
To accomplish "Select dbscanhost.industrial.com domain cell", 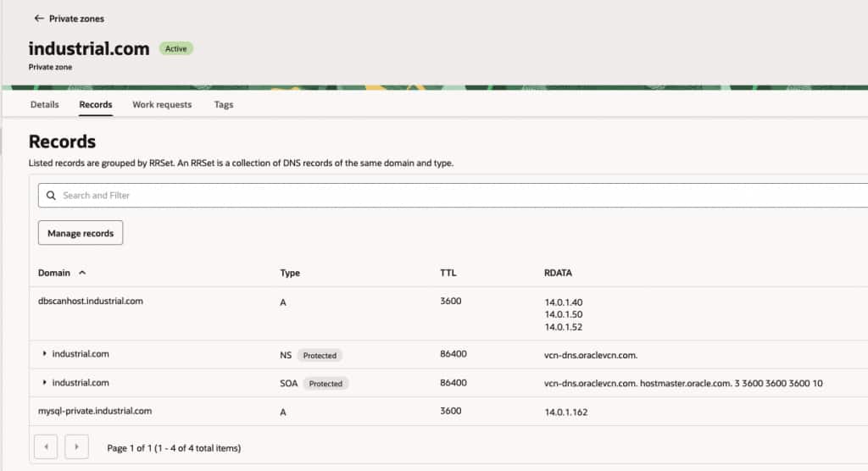I will click(x=90, y=301).
